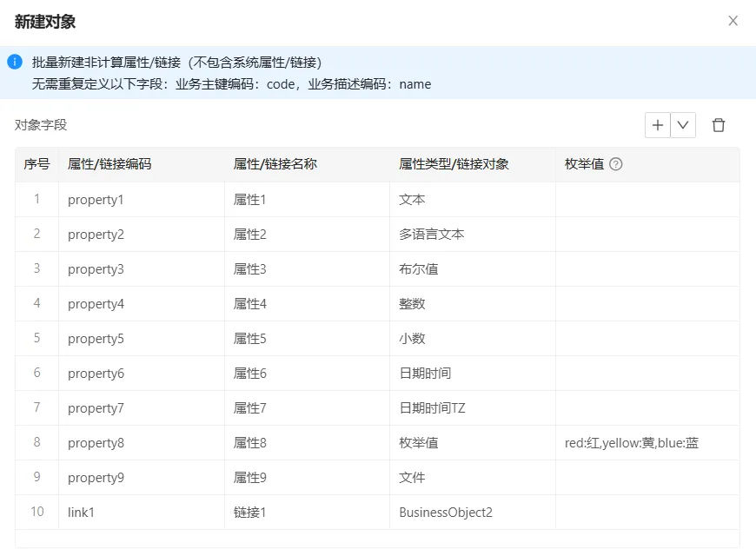This screenshot has height=556, width=756.
Task: Click the 多语言文本 type cell
Action: pyautogui.click(x=471, y=235)
